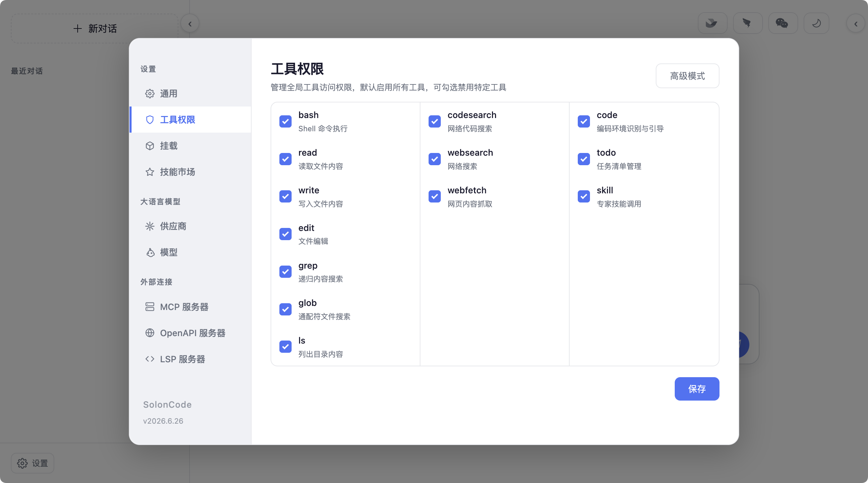Disable the glob tool checkbox
The width and height of the screenshot is (868, 483).
tap(285, 309)
